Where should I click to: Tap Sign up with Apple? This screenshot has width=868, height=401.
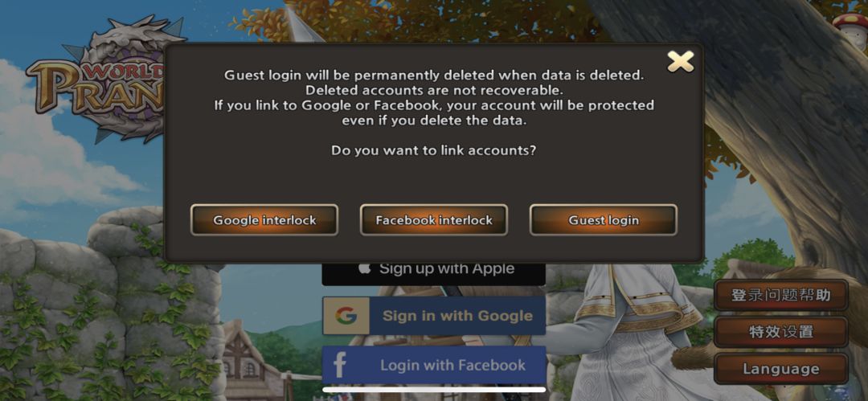click(x=433, y=273)
